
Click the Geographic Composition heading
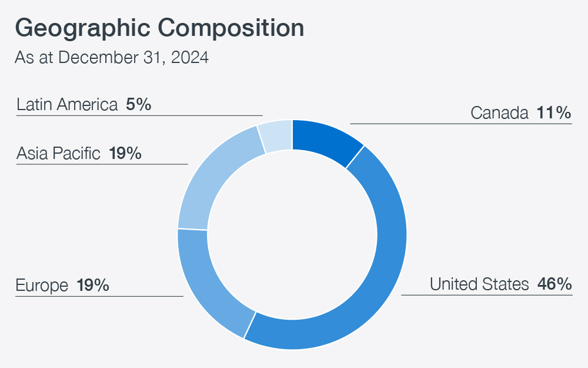pos(159,28)
